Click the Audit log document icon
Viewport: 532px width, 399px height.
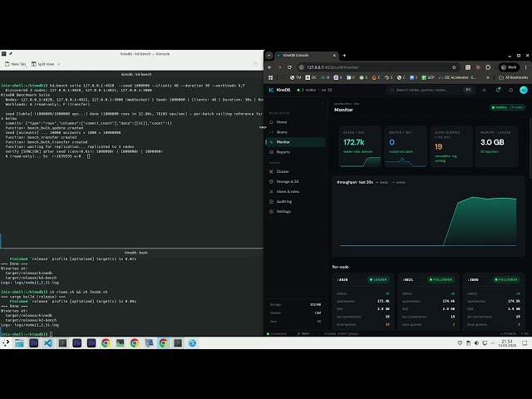pos(271,201)
